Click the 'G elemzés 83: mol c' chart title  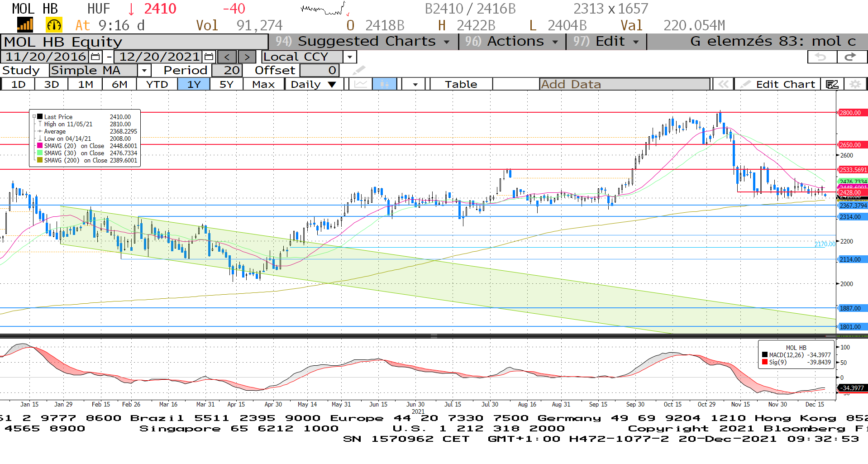773,41
